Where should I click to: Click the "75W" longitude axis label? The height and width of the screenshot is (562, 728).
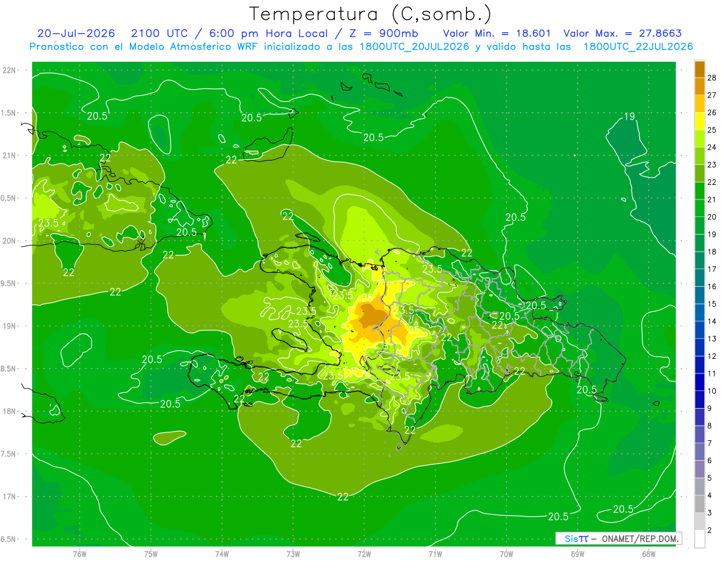coord(151,554)
